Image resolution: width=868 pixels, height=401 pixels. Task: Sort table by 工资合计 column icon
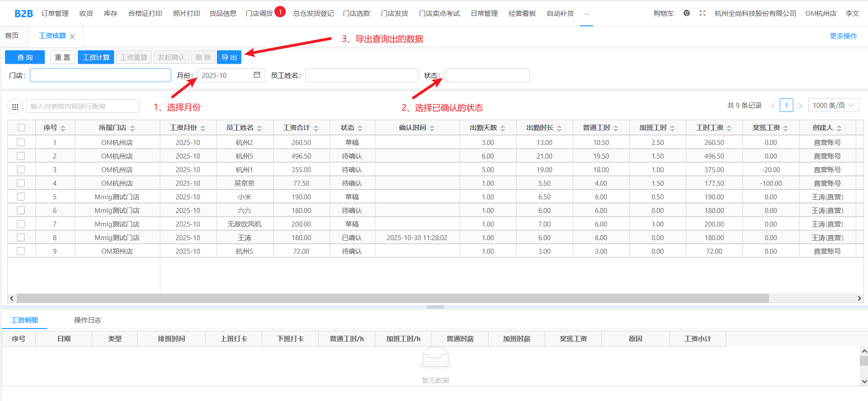[x=316, y=128]
